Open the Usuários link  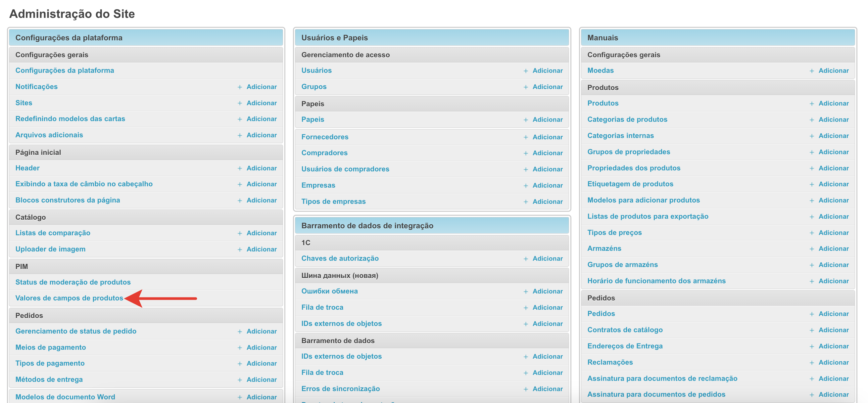click(316, 70)
